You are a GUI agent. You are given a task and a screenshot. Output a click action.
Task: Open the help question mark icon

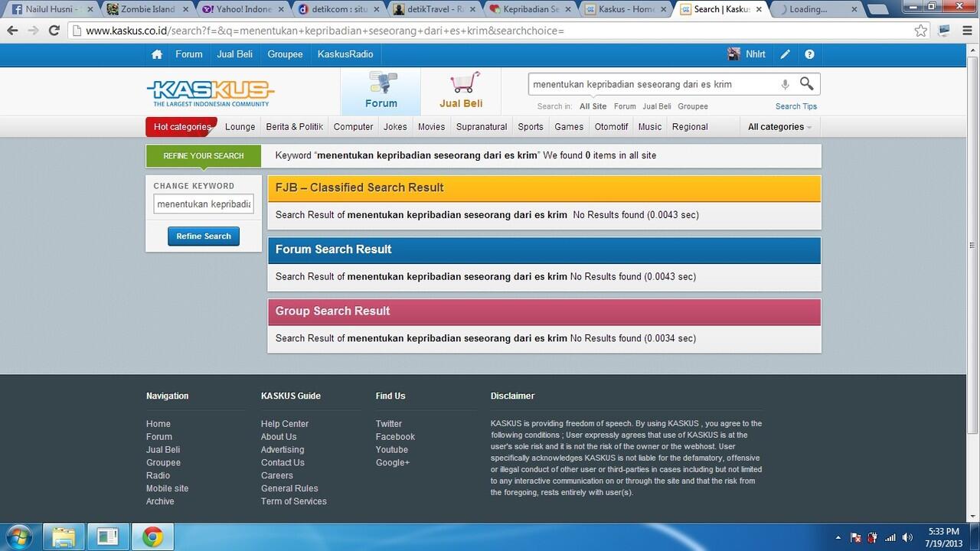pos(809,54)
